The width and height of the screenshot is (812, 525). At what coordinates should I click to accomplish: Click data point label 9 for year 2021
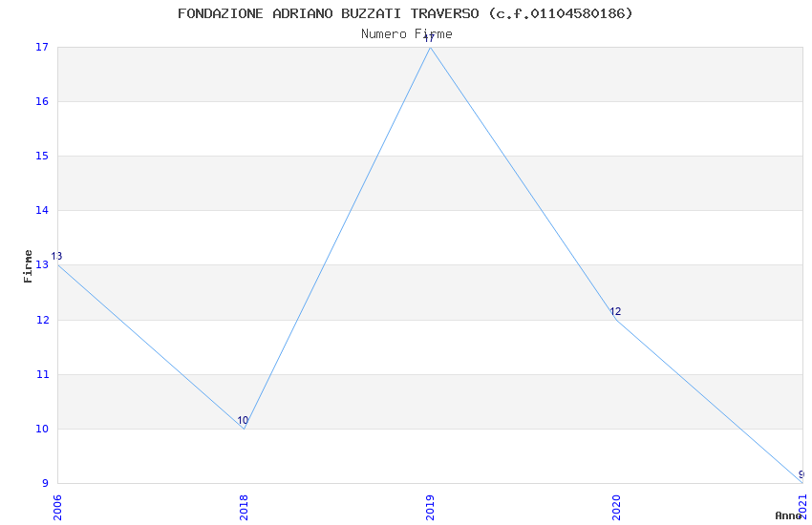coord(801,474)
